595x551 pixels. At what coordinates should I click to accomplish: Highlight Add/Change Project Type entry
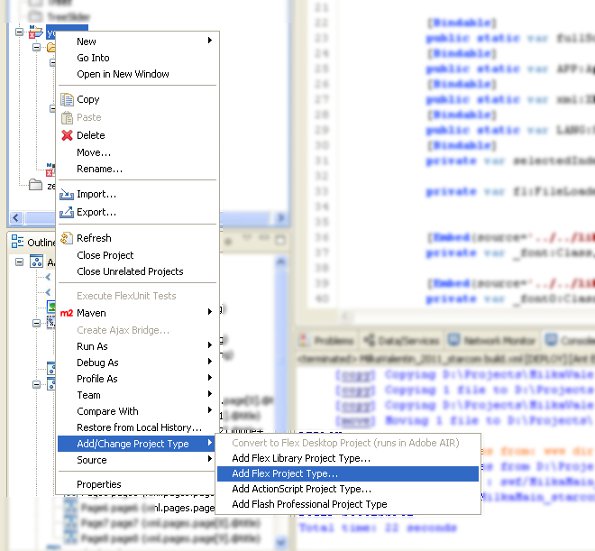pos(137,444)
